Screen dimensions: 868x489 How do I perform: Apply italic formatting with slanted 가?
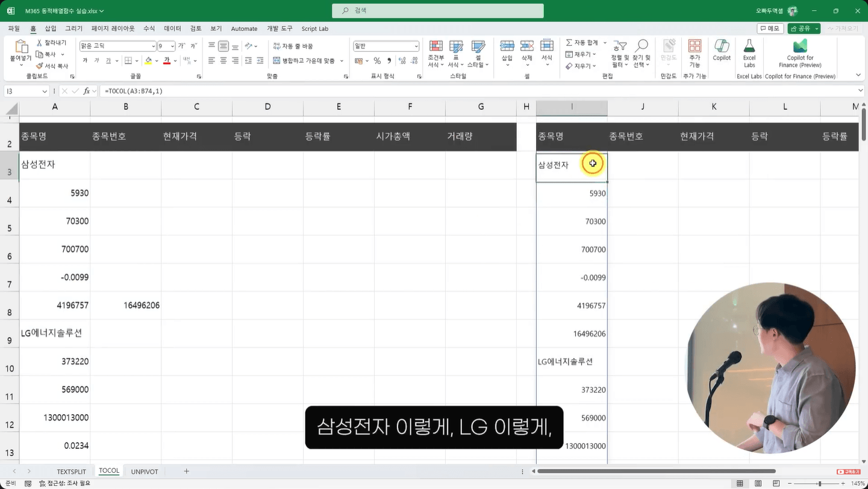pyautogui.click(x=96, y=60)
